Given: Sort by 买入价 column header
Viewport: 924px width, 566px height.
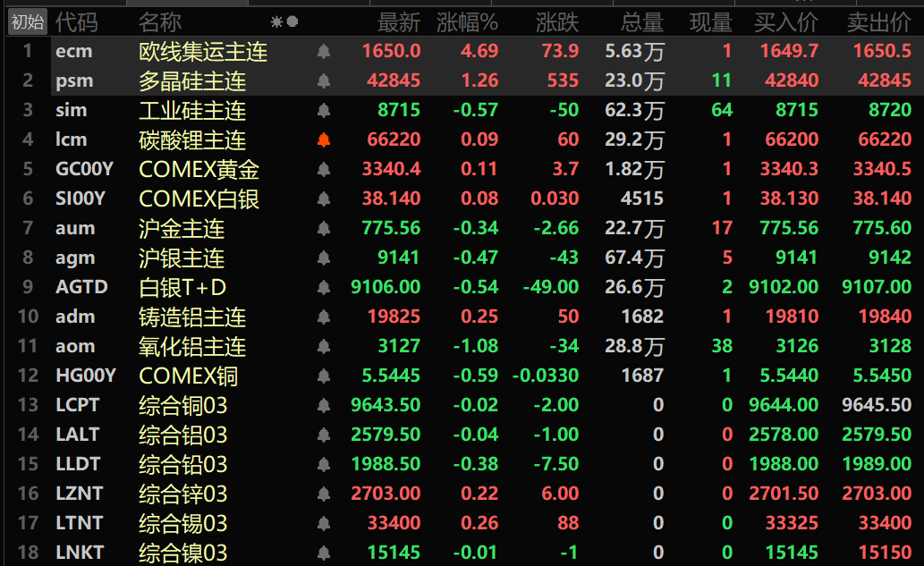Looking at the screenshot, I should [786, 23].
